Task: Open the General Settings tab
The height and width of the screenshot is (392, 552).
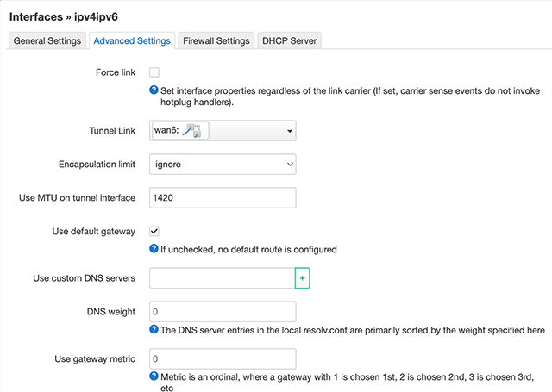Action: (x=47, y=40)
